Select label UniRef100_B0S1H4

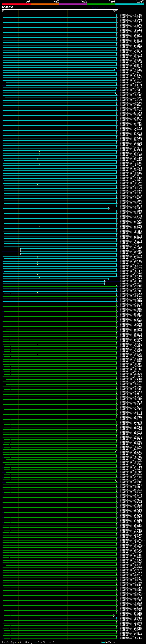[x=131, y=301]
